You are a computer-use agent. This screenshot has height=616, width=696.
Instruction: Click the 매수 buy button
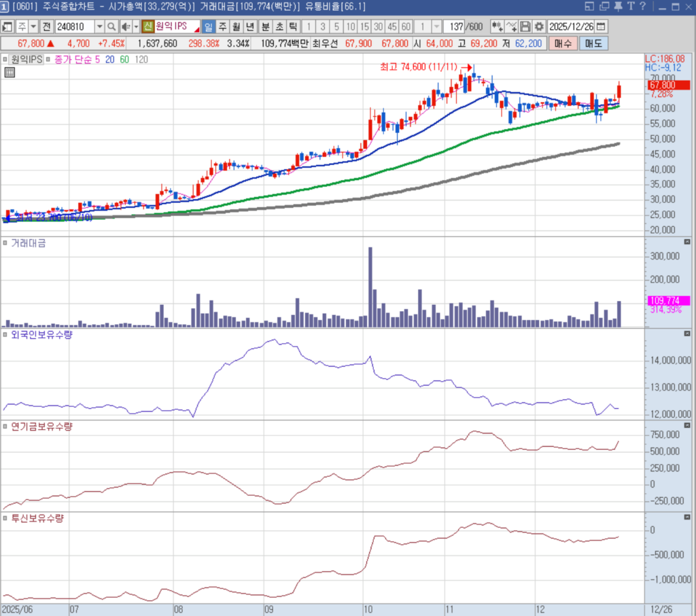563,43
